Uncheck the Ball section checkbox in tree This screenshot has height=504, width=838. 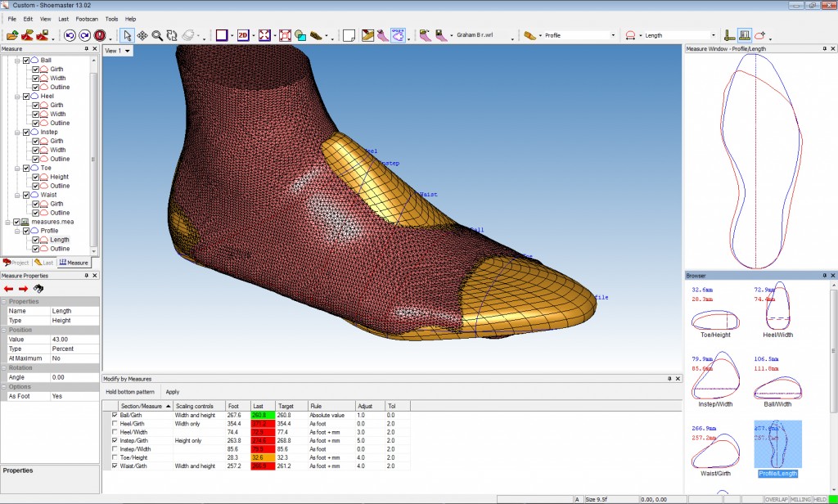26,61
